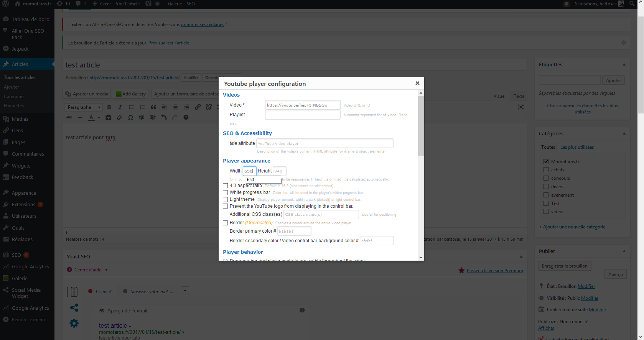The height and width of the screenshot is (340, 644).
Task: Open text color picker arrow
Action: point(99,118)
